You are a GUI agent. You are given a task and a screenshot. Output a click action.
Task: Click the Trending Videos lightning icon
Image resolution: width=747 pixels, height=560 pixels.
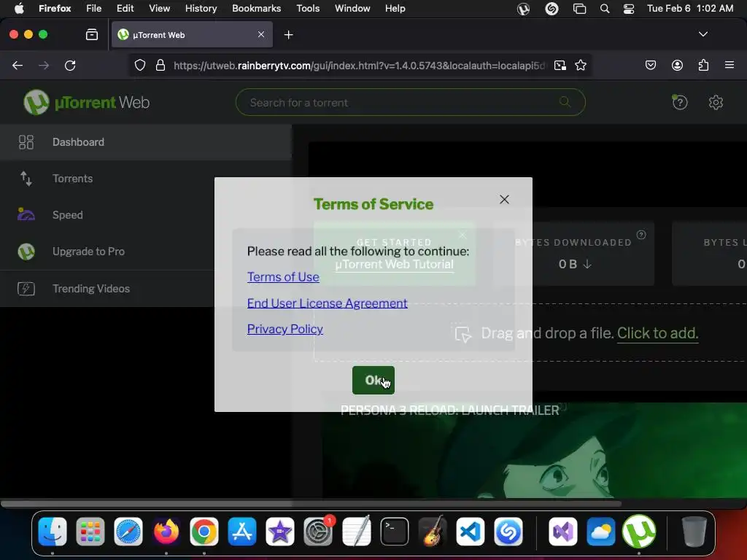pyautogui.click(x=26, y=289)
